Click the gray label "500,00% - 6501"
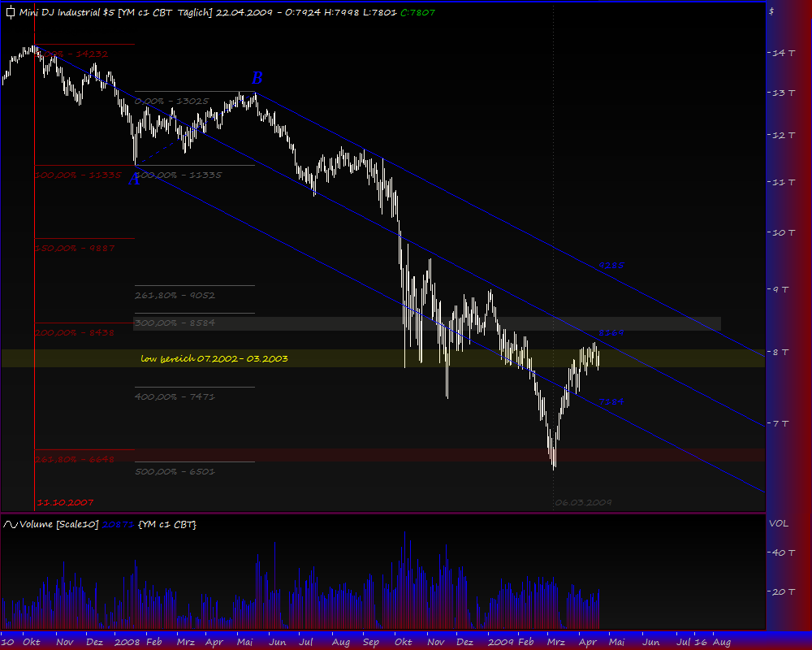This screenshot has width=812, height=650. (x=175, y=472)
